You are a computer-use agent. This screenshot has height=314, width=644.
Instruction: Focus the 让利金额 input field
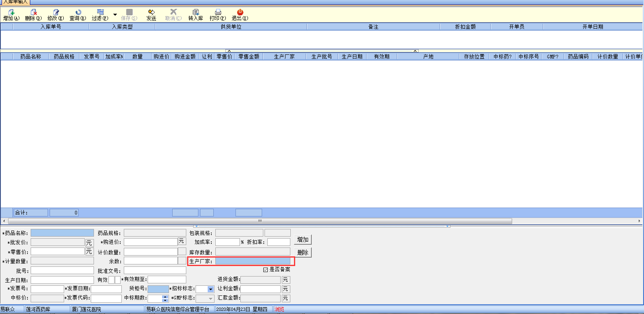(261, 289)
